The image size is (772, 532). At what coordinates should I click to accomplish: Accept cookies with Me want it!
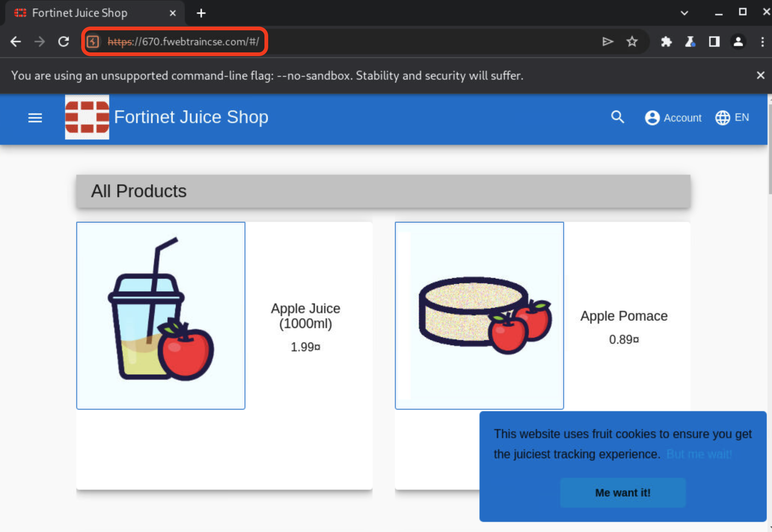pos(623,492)
